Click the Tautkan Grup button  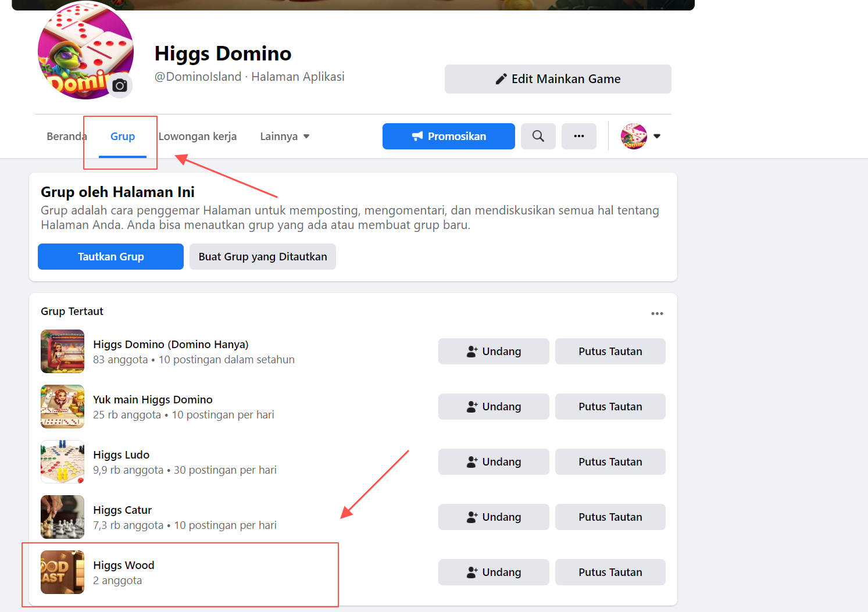point(111,257)
